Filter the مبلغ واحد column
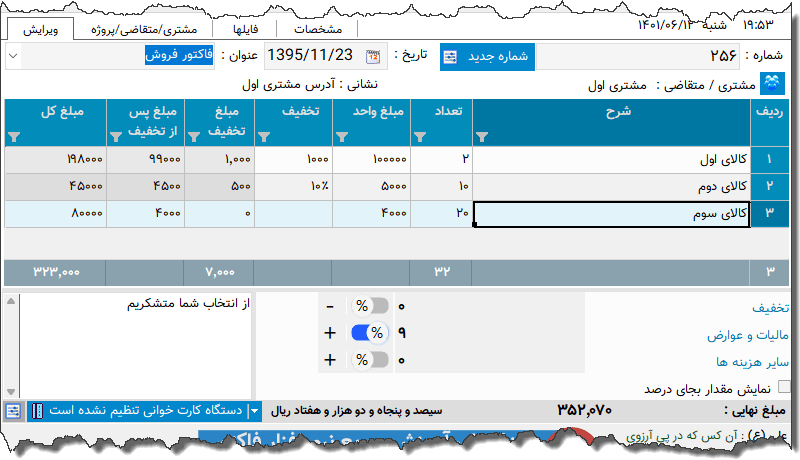 click(x=341, y=137)
